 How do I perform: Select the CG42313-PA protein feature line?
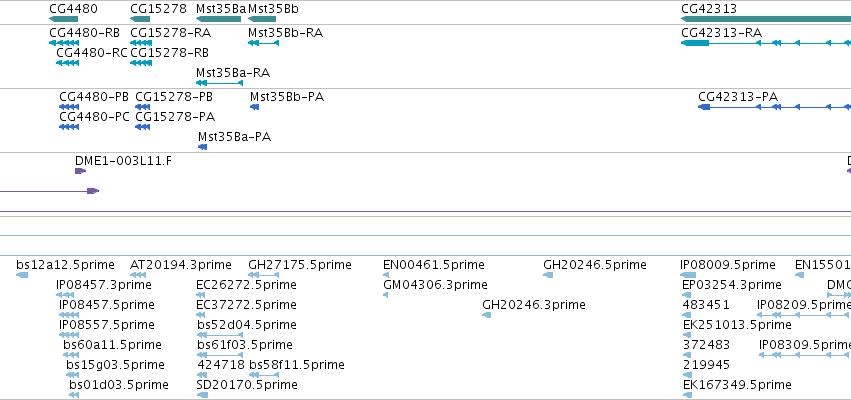[x=774, y=107]
